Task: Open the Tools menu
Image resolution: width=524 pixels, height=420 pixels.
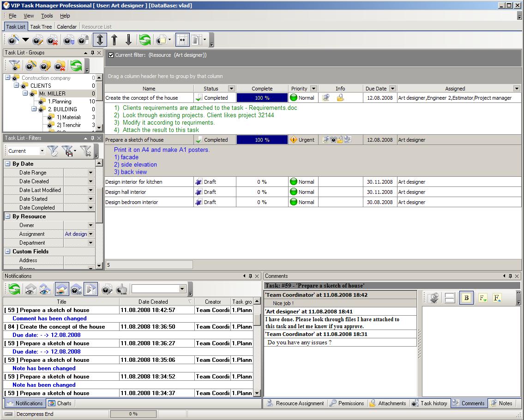Action: (47, 16)
